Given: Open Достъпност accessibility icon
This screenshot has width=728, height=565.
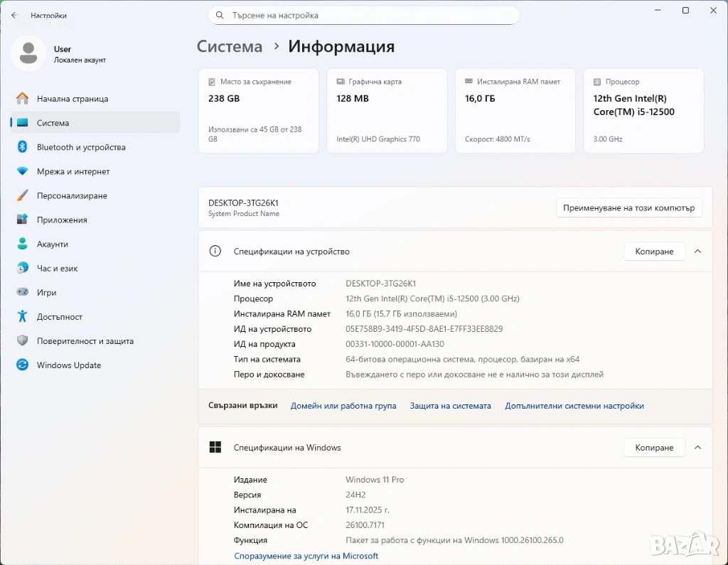Looking at the screenshot, I should 23,316.
